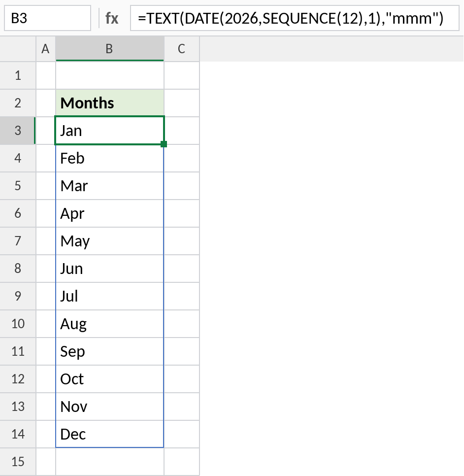Image resolution: width=464 pixels, height=476 pixels.
Task: Select the cell containing Jun
Action: point(109,269)
